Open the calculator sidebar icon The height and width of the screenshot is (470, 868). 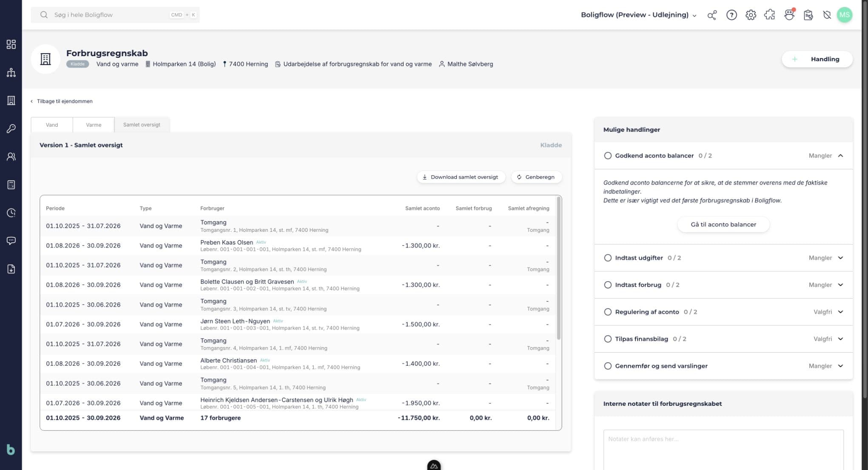coord(11,185)
